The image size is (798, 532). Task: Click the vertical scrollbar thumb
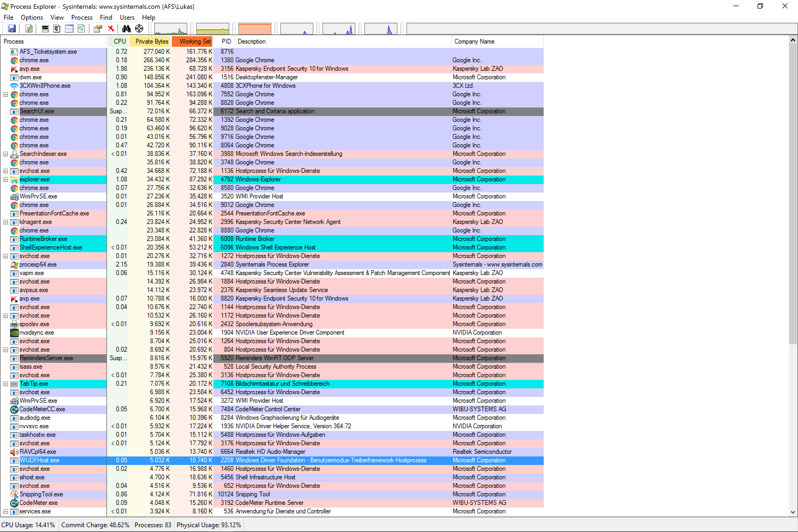point(793,194)
